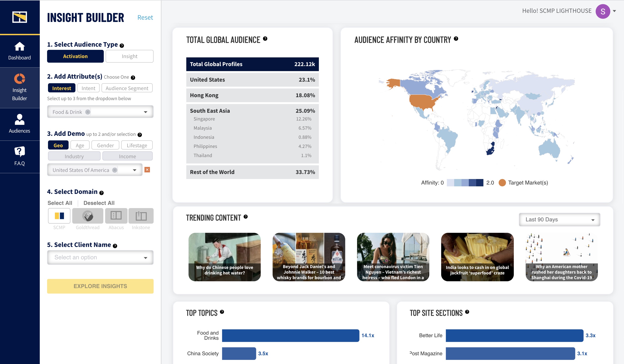
Task: Click the purple S user avatar
Action: pos(603,11)
